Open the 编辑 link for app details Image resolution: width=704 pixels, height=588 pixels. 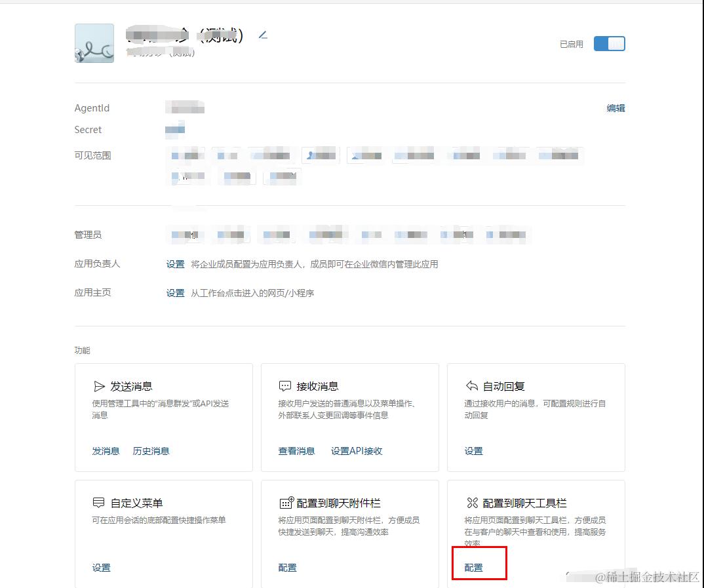616,108
